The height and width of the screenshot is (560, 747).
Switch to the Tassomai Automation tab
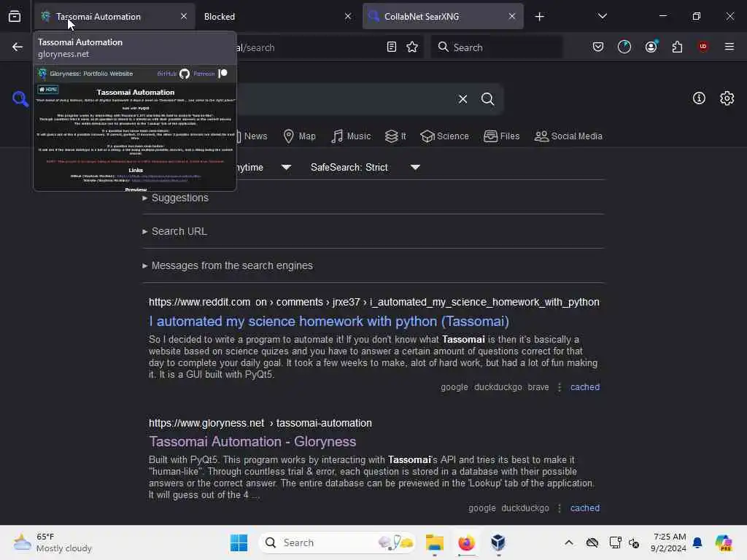coord(113,16)
